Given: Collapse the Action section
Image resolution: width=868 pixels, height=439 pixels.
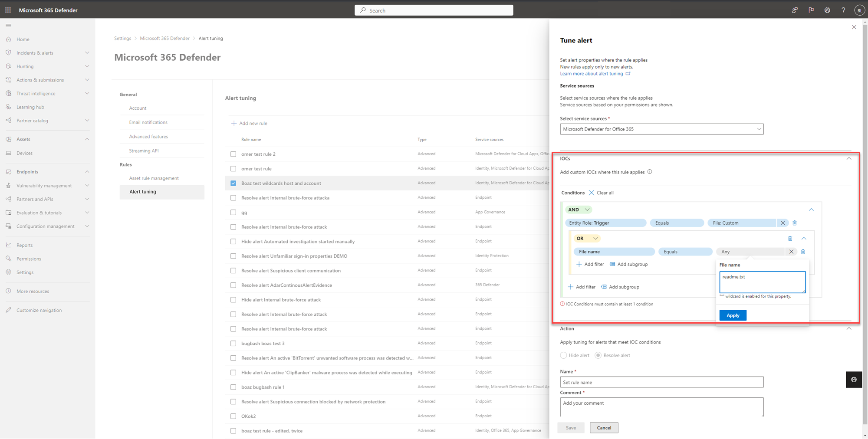Looking at the screenshot, I should click(x=849, y=328).
